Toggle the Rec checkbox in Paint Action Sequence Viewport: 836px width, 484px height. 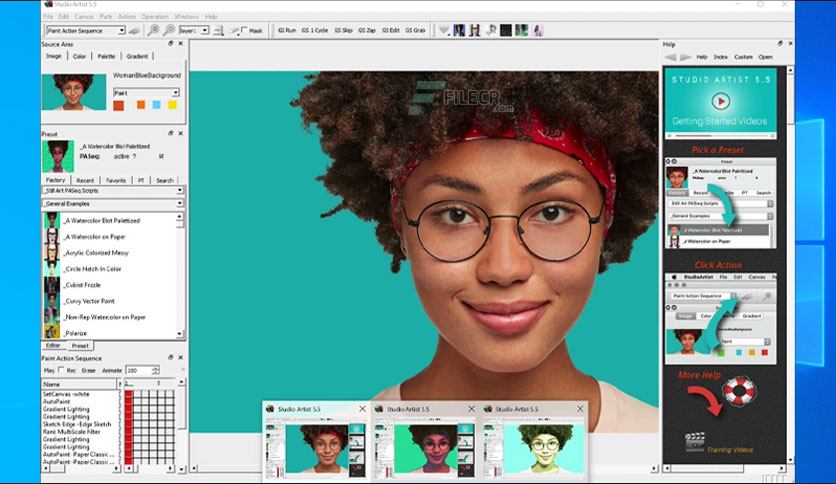click(61, 370)
